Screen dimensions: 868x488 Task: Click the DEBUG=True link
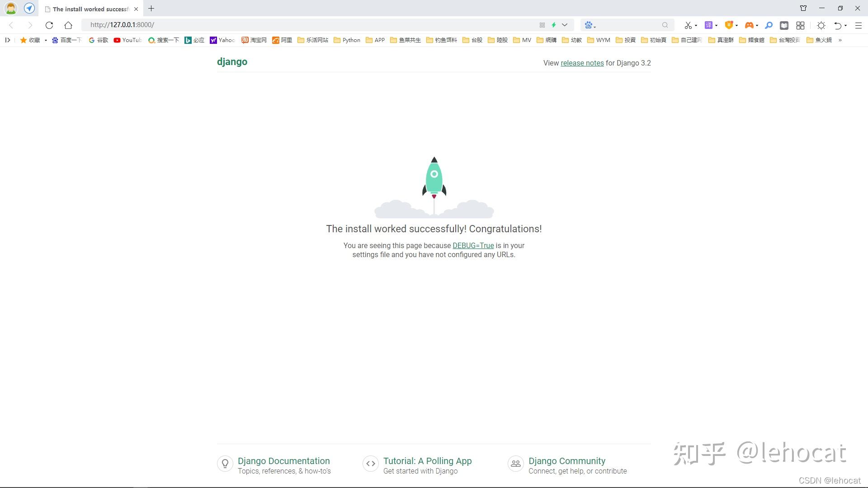point(473,245)
